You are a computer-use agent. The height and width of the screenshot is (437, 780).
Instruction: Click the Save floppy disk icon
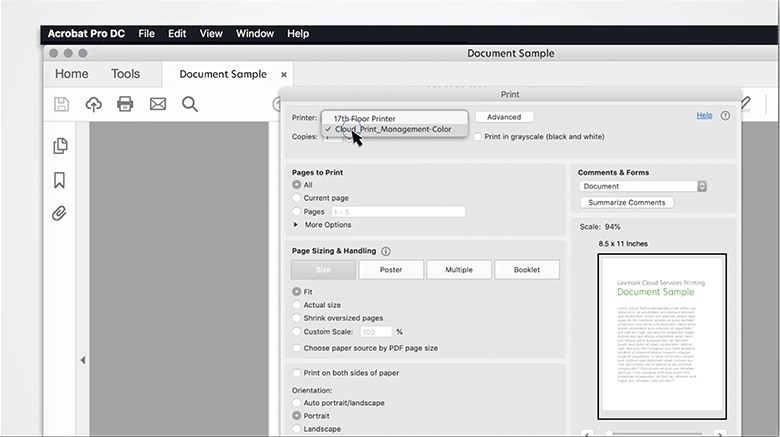[x=62, y=104]
